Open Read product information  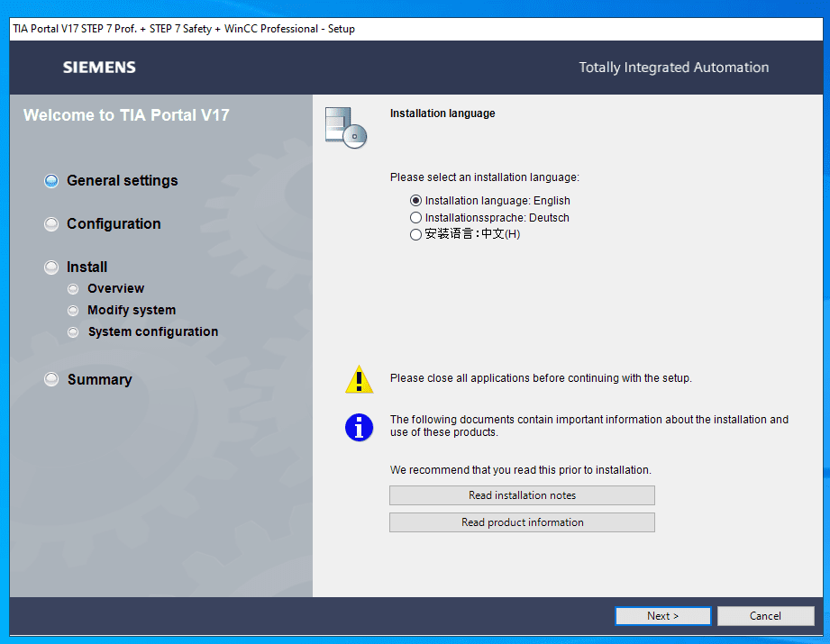(522, 522)
